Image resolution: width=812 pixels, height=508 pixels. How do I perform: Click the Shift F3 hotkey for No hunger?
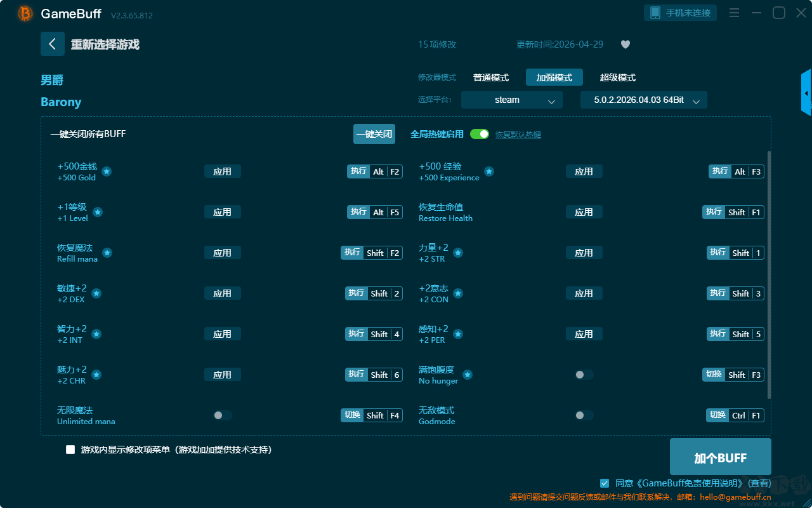733,375
